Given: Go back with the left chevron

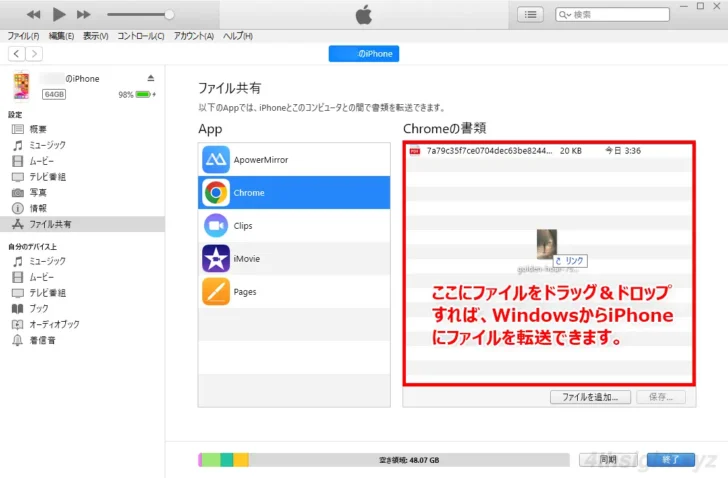Looking at the screenshot, I should [x=17, y=54].
